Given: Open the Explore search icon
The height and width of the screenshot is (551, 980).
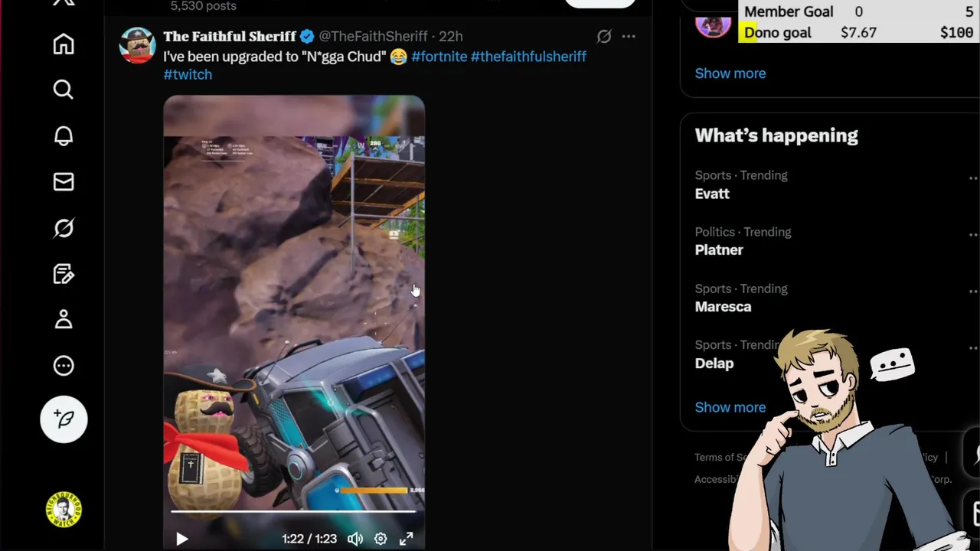Looking at the screenshot, I should tap(64, 90).
